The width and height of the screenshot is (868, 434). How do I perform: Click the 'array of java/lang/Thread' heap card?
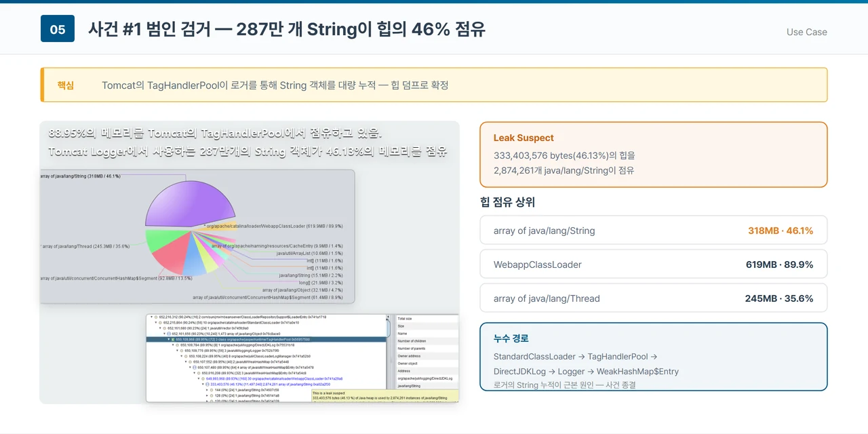653,298
